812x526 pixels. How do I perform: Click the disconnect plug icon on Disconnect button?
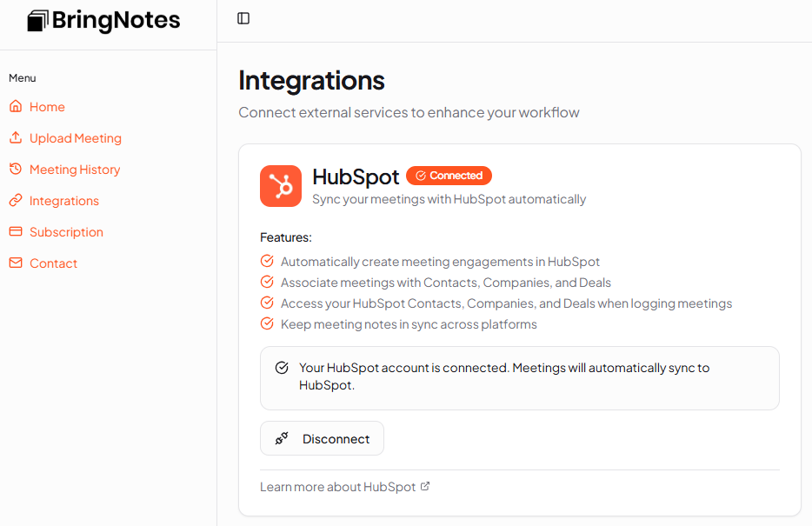point(280,438)
